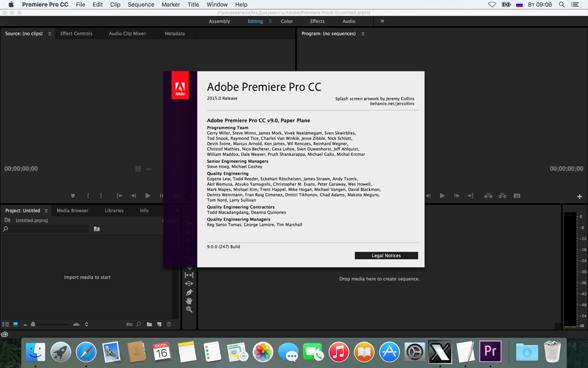Viewport: 588px width, 368px height.
Task: Create a New Bin folder
Action: pyautogui.click(x=149, y=324)
